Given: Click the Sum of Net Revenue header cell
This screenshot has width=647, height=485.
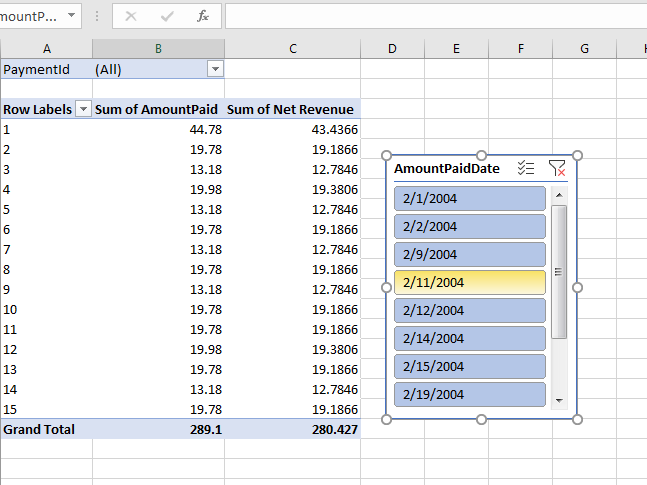Looking at the screenshot, I should [x=293, y=109].
